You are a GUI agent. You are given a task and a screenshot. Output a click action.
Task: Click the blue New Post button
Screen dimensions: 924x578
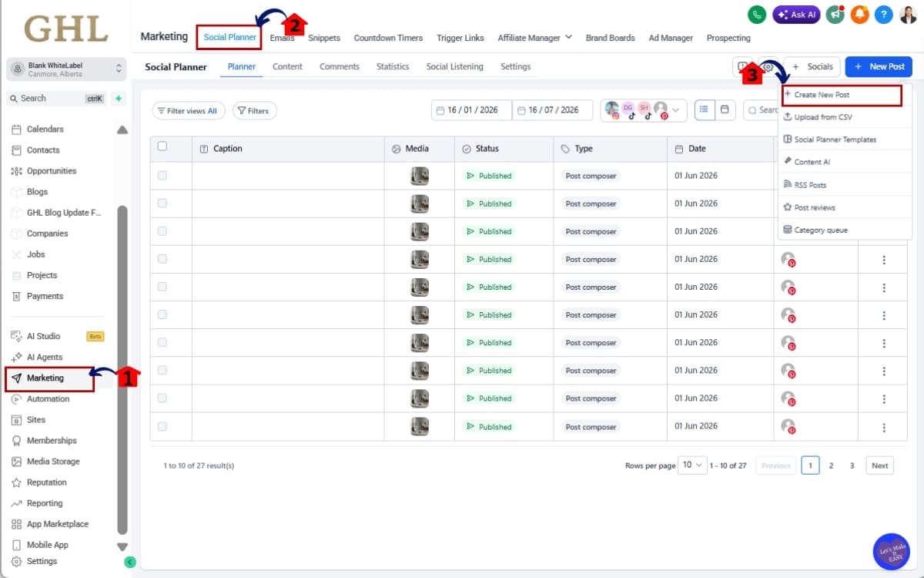(x=879, y=67)
